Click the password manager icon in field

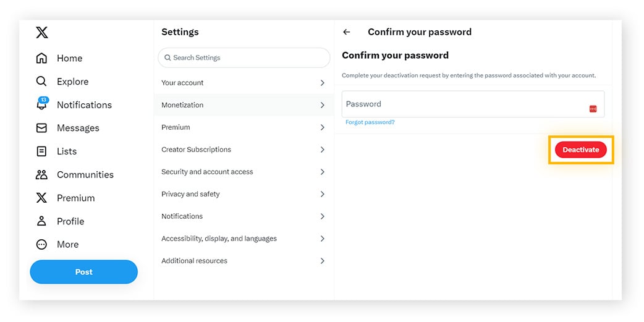pyautogui.click(x=593, y=109)
